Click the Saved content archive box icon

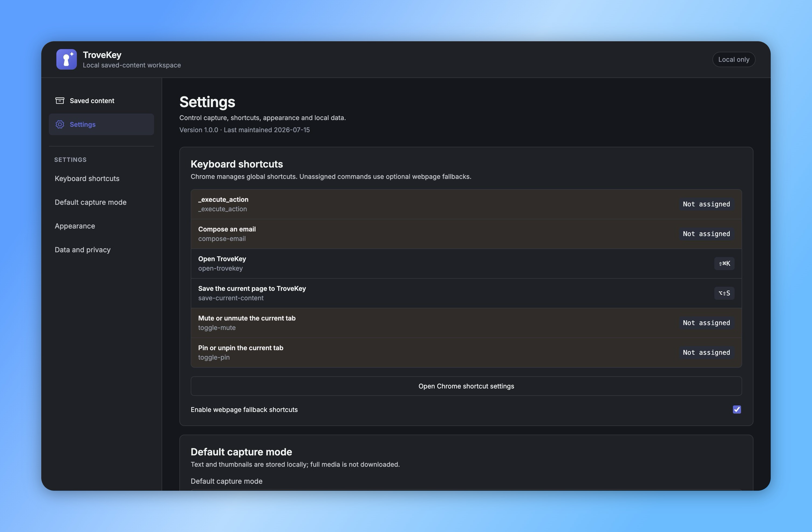[60, 101]
